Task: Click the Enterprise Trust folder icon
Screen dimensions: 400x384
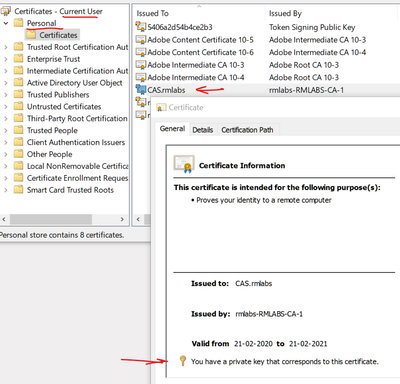Action: 19,59
